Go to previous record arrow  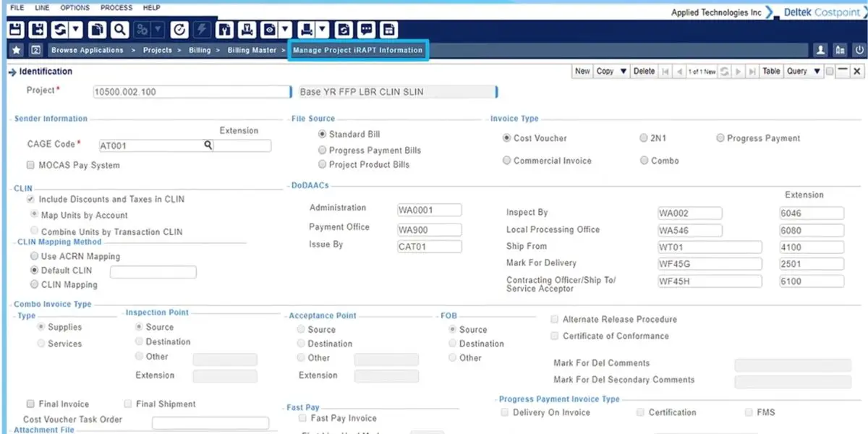678,72
